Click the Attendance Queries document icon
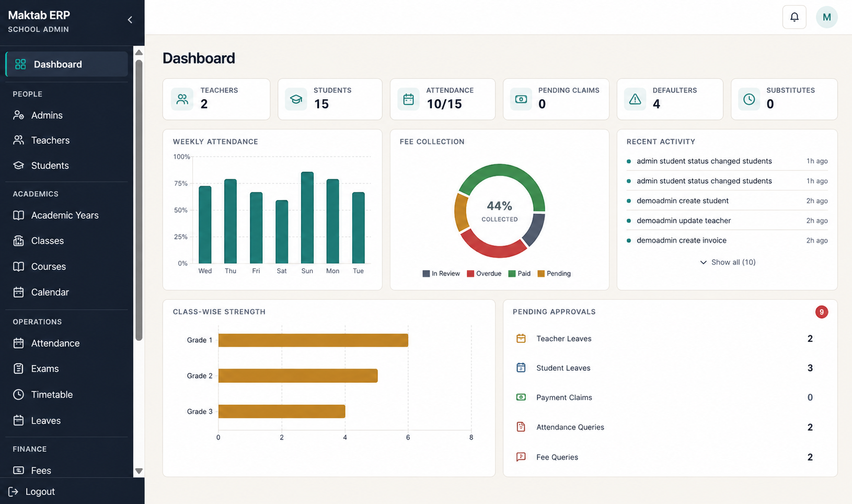852x504 pixels. tap(521, 427)
